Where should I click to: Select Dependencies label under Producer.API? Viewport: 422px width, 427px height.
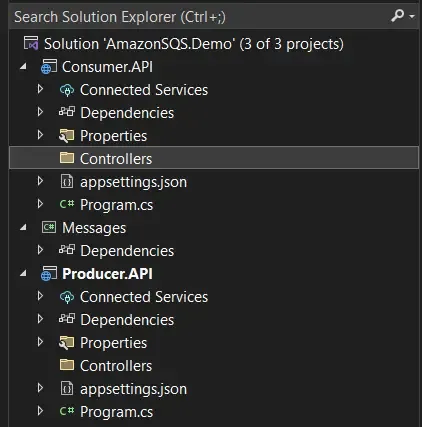127,320
